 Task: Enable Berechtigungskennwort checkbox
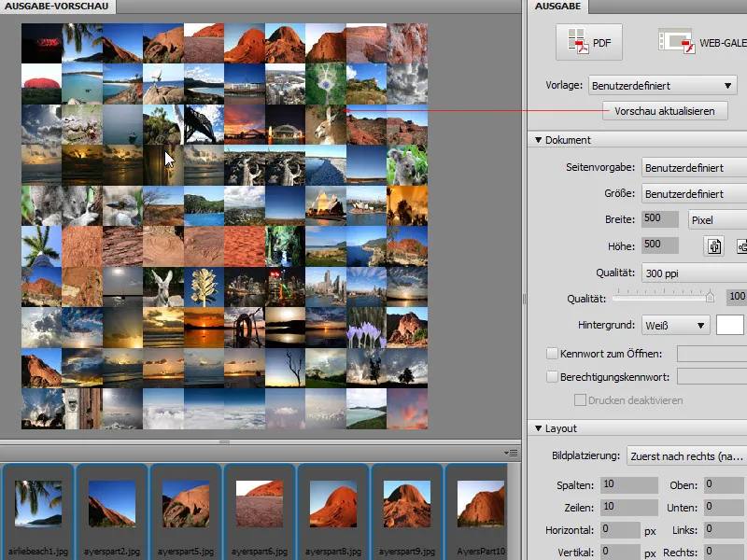coord(552,377)
